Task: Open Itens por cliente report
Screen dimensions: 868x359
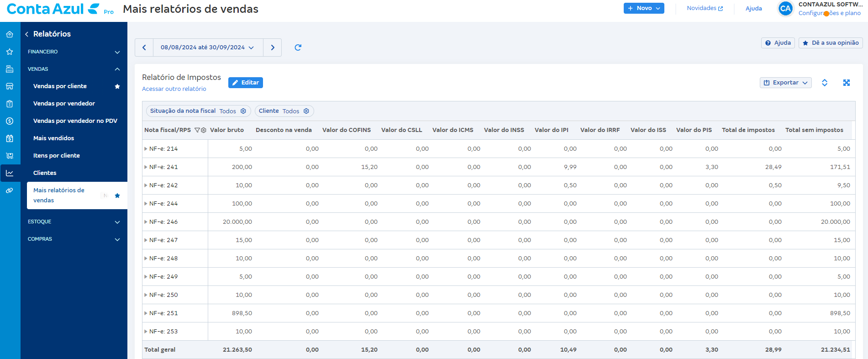Action: (57, 156)
